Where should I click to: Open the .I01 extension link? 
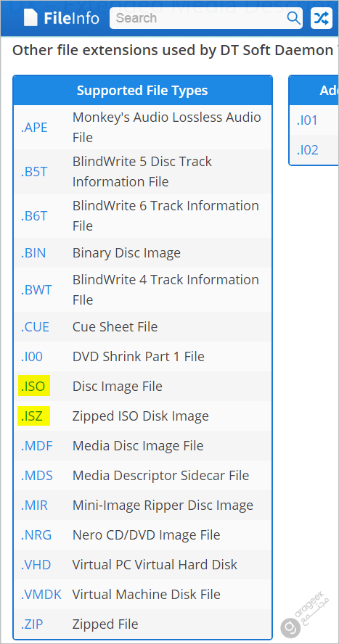307,120
